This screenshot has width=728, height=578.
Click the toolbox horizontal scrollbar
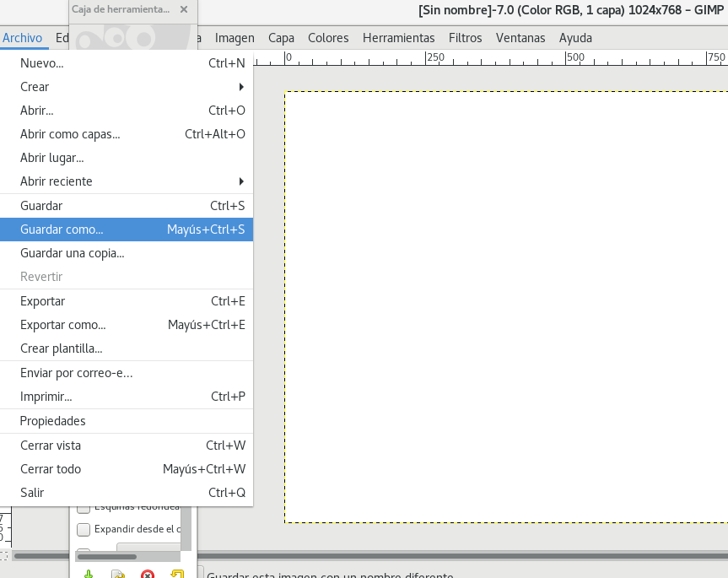tap(106, 557)
